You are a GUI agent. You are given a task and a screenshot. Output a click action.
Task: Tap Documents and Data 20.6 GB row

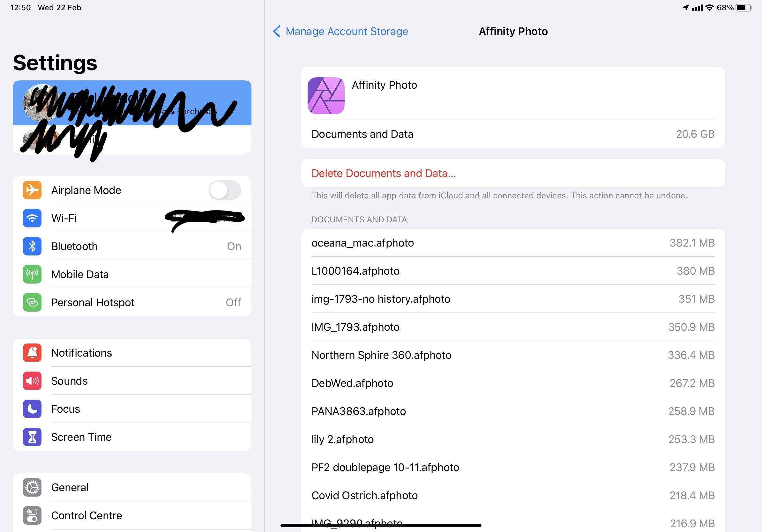tap(513, 134)
